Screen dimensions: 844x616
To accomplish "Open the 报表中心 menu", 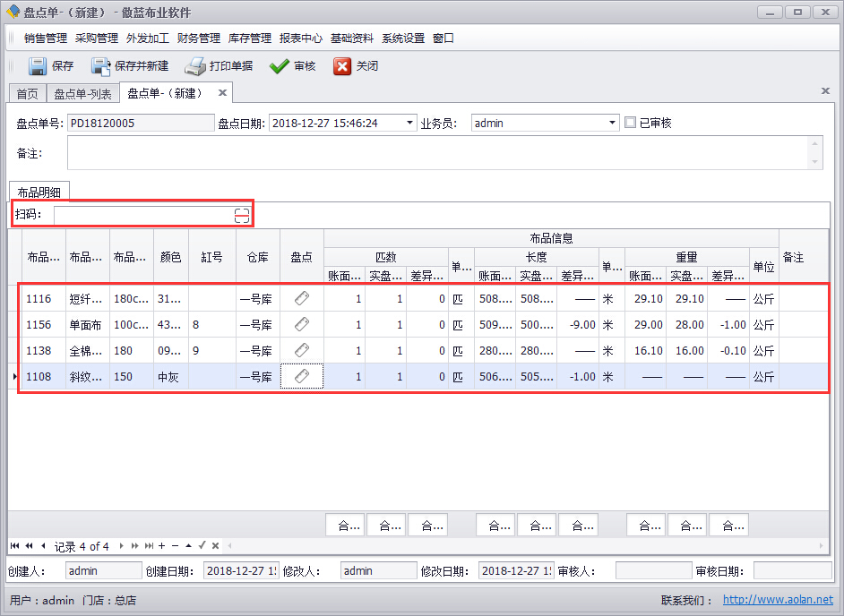I will 300,38.
